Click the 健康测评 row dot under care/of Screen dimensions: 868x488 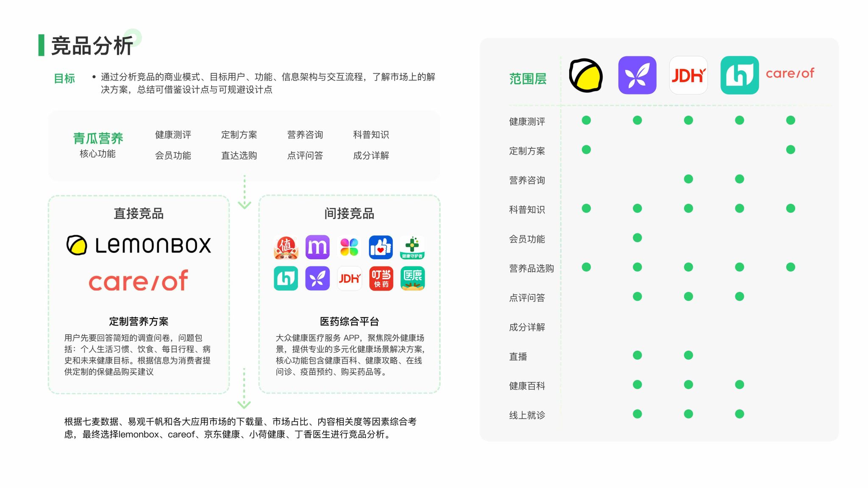click(x=790, y=120)
